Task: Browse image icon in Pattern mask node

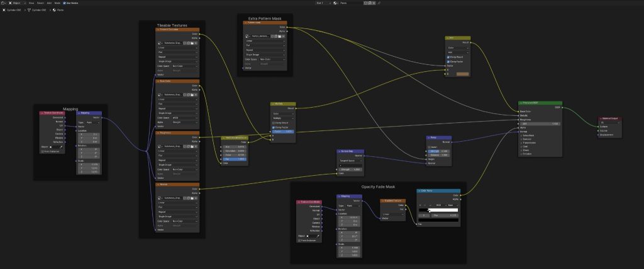Action: (x=248, y=36)
